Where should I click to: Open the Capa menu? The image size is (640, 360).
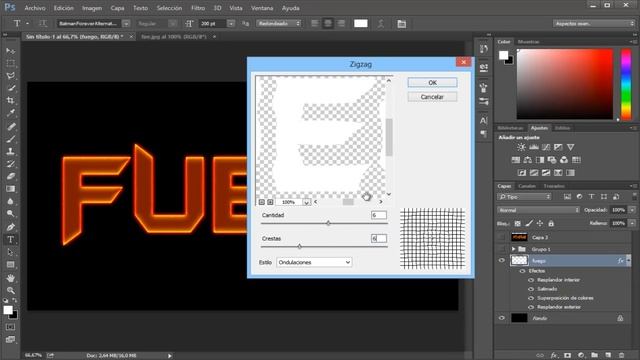click(117, 8)
